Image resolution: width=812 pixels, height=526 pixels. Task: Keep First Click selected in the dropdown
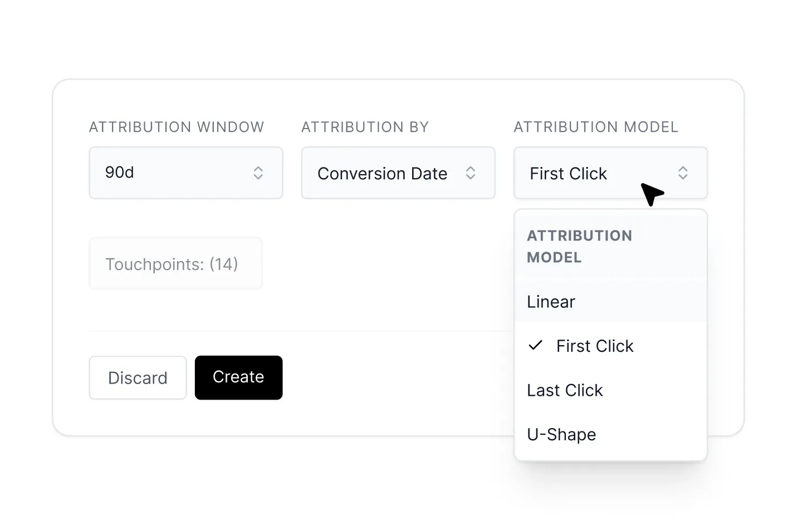tap(594, 346)
